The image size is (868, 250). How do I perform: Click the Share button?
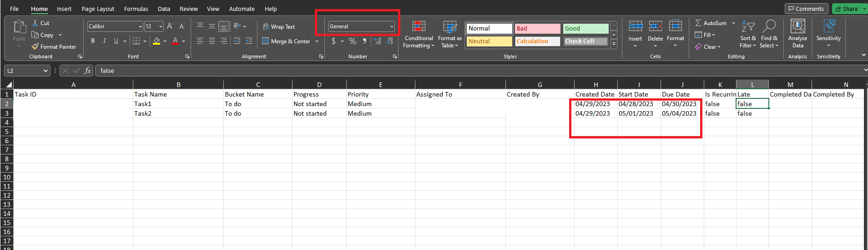(847, 9)
